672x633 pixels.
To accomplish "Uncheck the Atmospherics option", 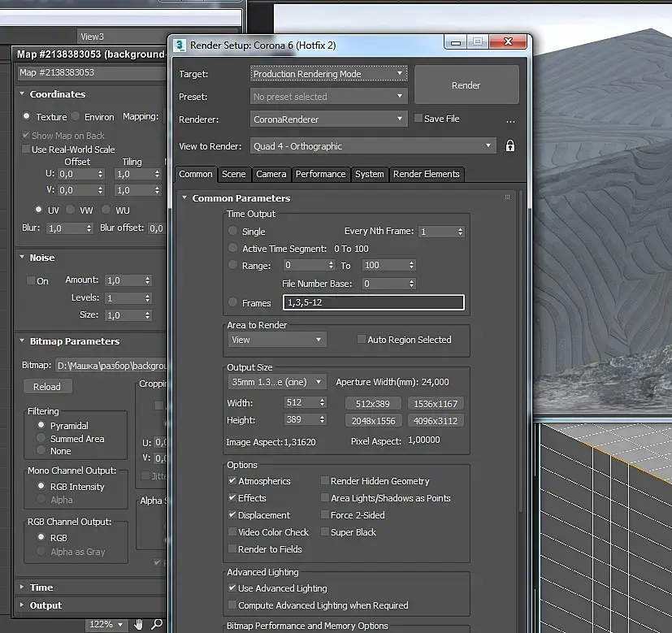I will (x=233, y=481).
